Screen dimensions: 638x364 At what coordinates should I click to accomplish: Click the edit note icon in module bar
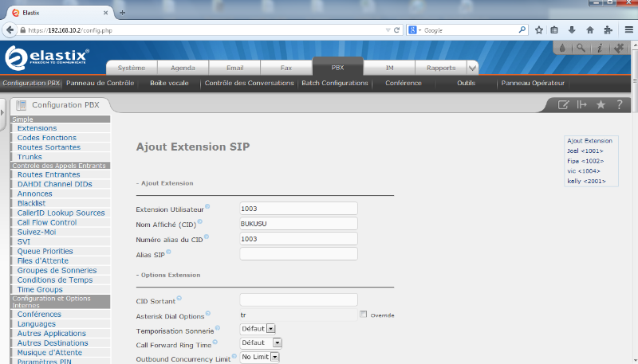(563, 105)
